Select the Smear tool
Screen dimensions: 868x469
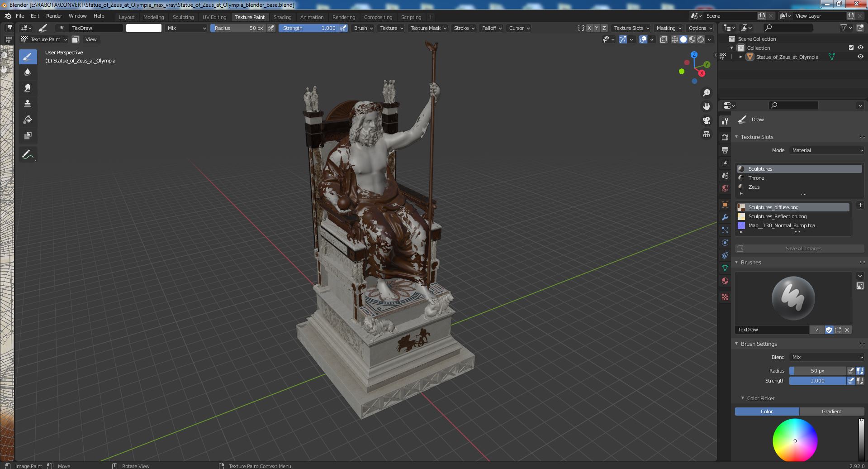click(x=28, y=88)
